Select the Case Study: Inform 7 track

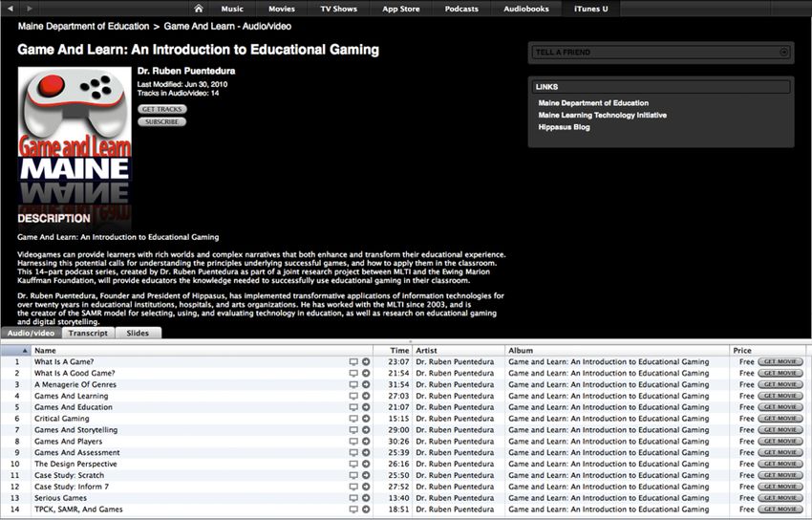(x=405, y=487)
